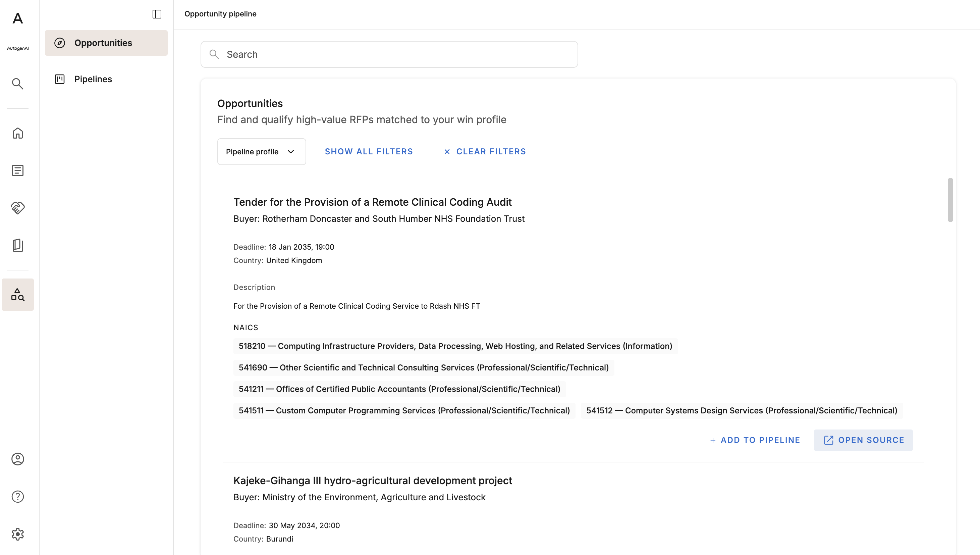Click the 518210 Computing Infrastructure NAICS tag
The image size is (980, 555).
(455, 346)
